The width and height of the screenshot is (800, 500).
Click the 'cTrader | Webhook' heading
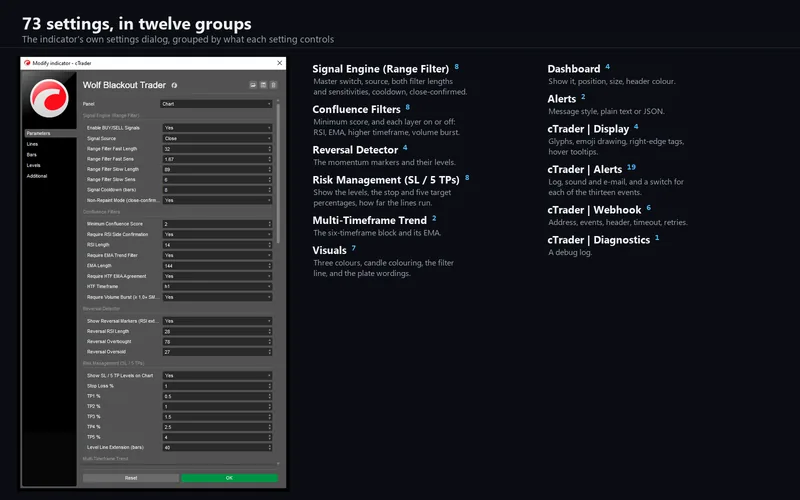(594, 210)
